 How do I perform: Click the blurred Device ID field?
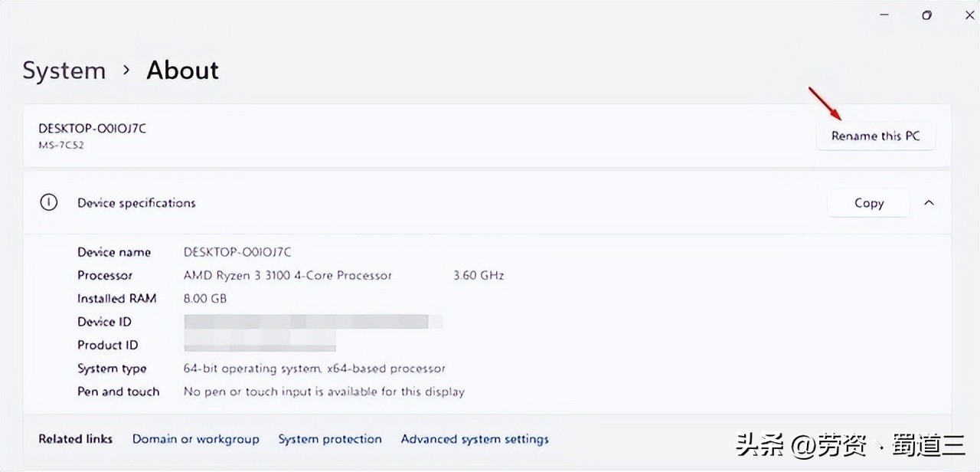pyautogui.click(x=306, y=321)
